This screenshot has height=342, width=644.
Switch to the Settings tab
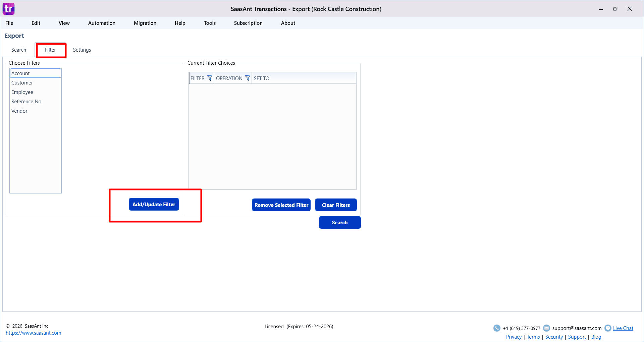(x=82, y=50)
